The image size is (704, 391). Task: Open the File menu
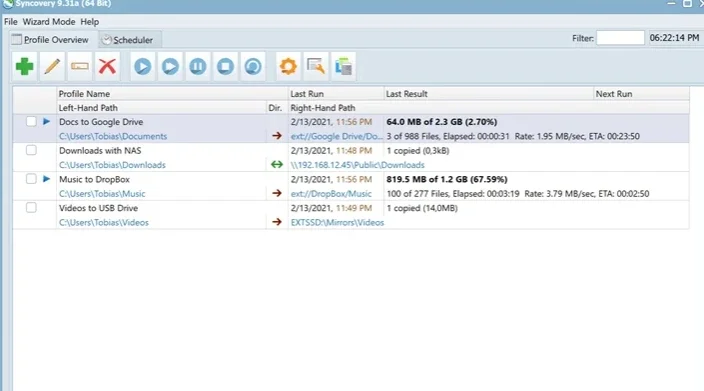pyautogui.click(x=11, y=22)
